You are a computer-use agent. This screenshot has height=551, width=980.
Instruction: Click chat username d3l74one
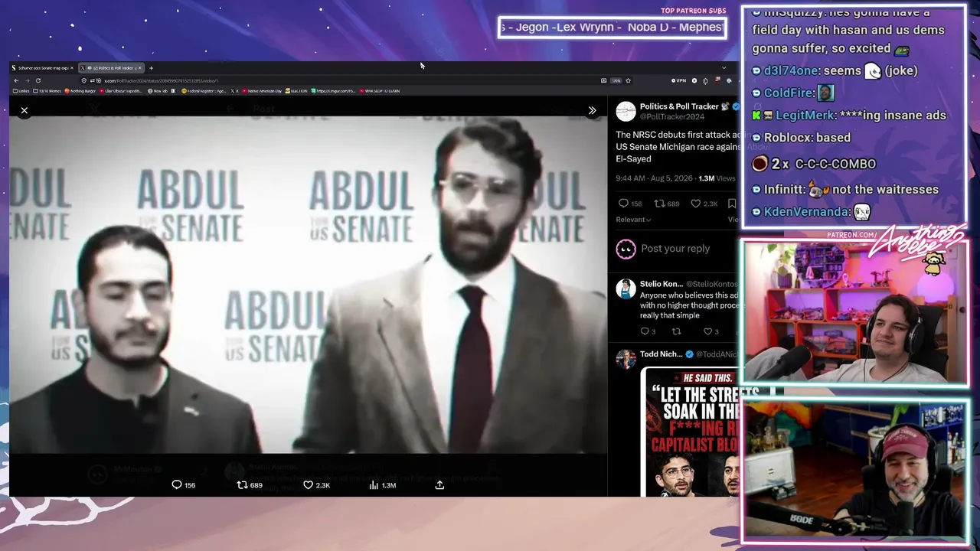click(790, 70)
